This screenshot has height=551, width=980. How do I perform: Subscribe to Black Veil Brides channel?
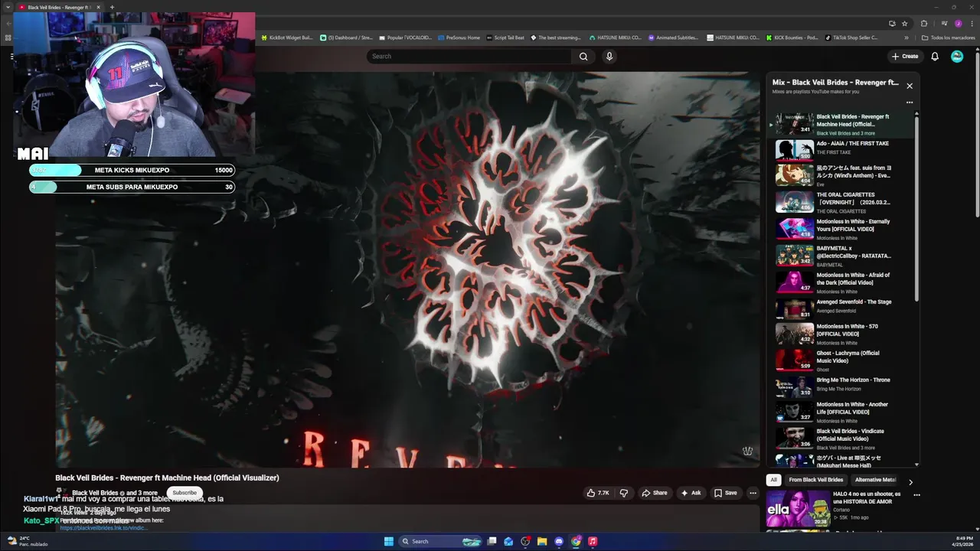tap(185, 493)
